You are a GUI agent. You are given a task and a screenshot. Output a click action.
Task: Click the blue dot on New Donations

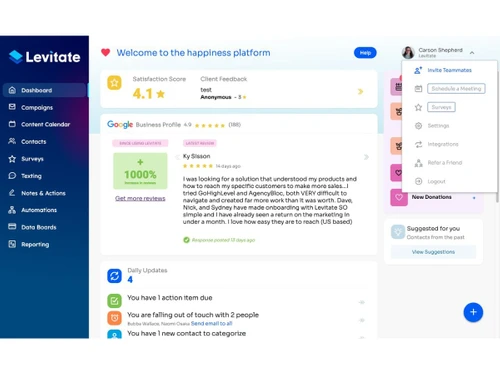pos(474,198)
